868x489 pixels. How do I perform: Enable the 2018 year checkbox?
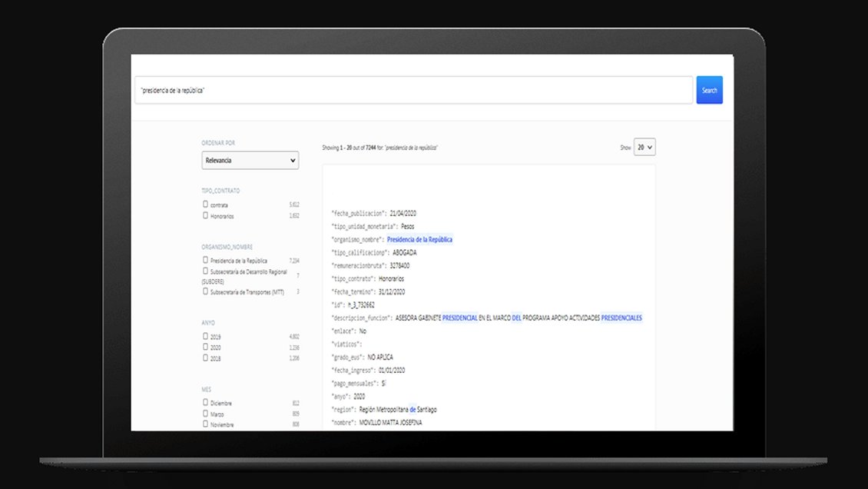pyautogui.click(x=205, y=358)
